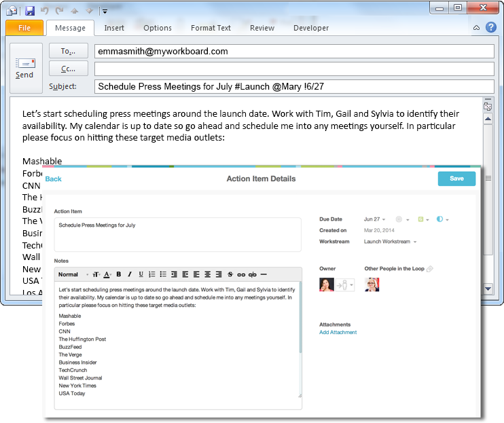Open Outlook Help question mark icon
Screen dimensions: 504x423
[x=491, y=27]
